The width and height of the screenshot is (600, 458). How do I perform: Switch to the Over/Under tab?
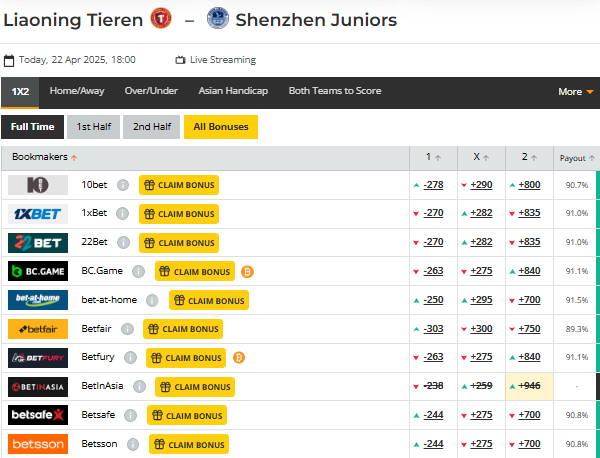(x=151, y=91)
